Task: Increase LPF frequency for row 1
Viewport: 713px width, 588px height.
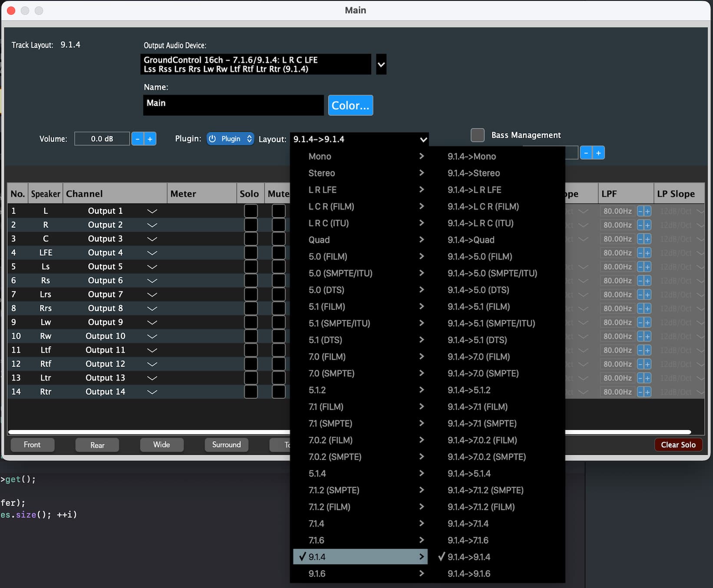Action: point(647,211)
